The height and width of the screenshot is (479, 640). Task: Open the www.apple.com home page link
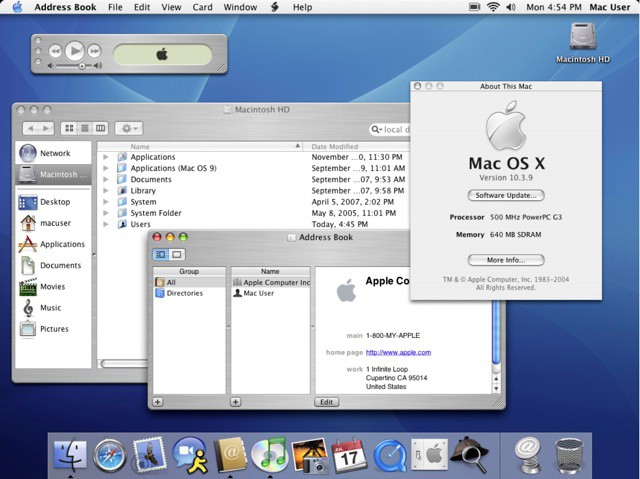pyautogui.click(x=398, y=352)
